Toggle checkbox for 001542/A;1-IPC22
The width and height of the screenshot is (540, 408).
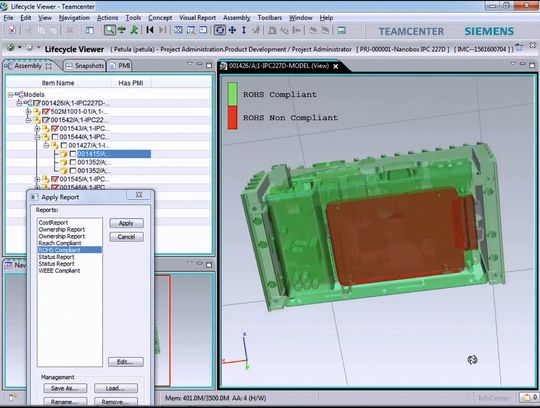point(45,120)
